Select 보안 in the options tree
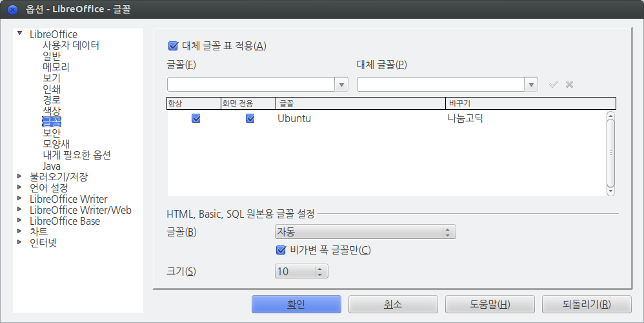 [x=52, y=133]
